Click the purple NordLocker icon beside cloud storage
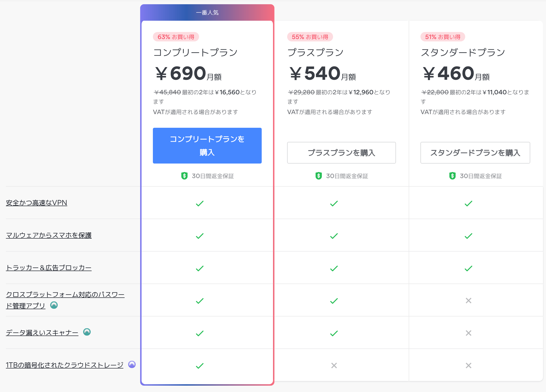The image size is (546, 392). click(132, 364)
